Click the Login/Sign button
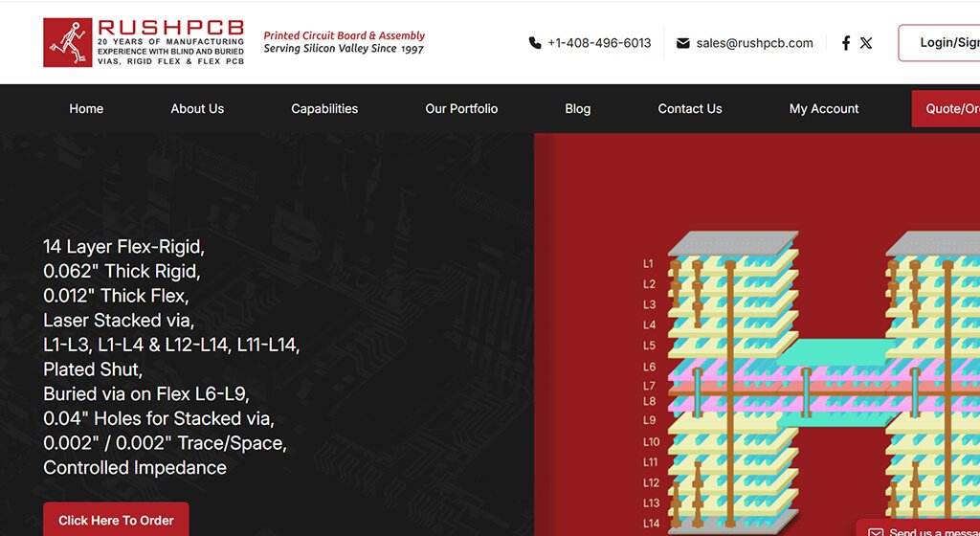Screen dimensions: 980x536 point(940,43)
